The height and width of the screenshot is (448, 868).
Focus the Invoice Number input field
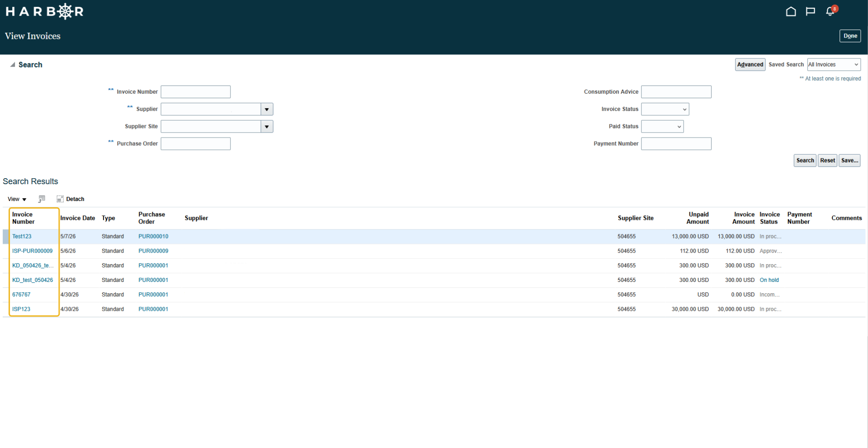pyautogui.click(x=196, y=92)
